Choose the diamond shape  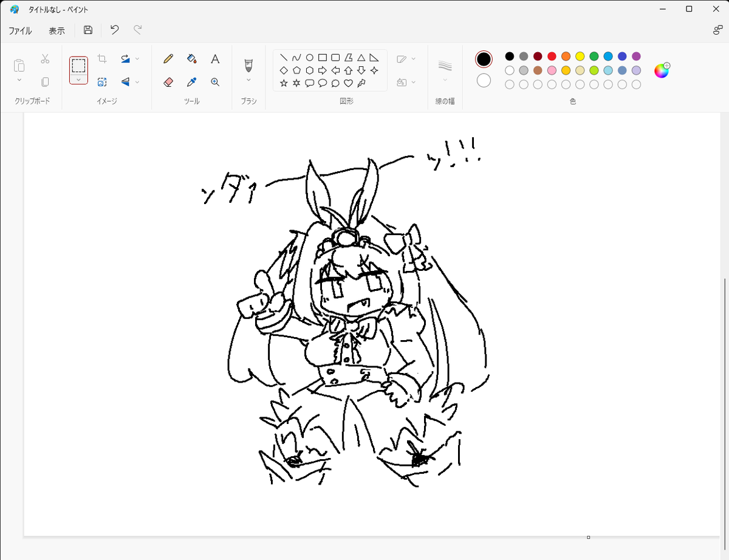(284, 70)
